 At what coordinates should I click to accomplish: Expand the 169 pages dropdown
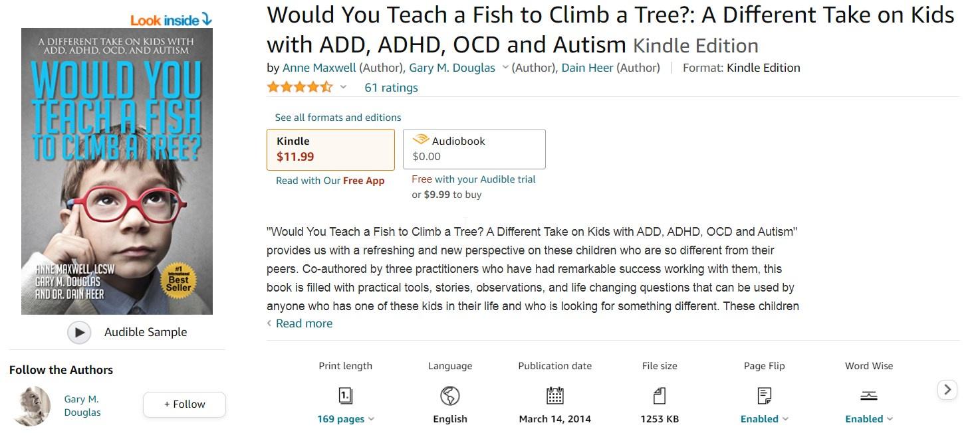pos(346,419)
